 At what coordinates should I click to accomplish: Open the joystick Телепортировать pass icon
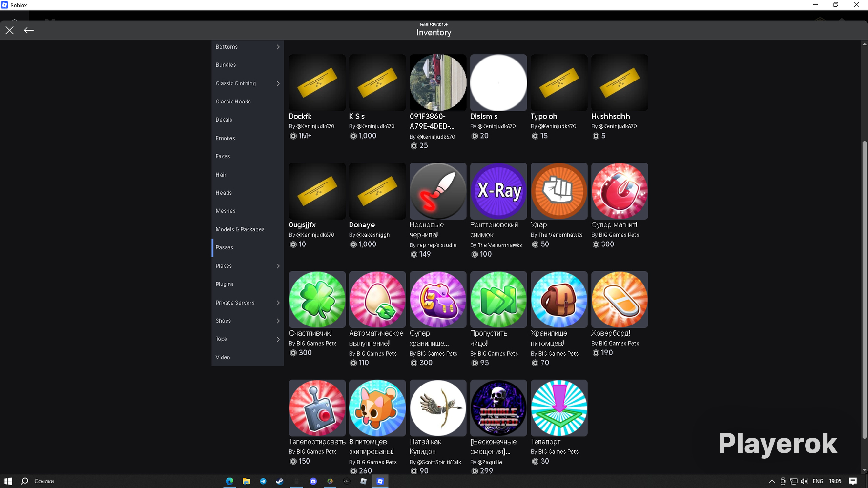[317, 408]
